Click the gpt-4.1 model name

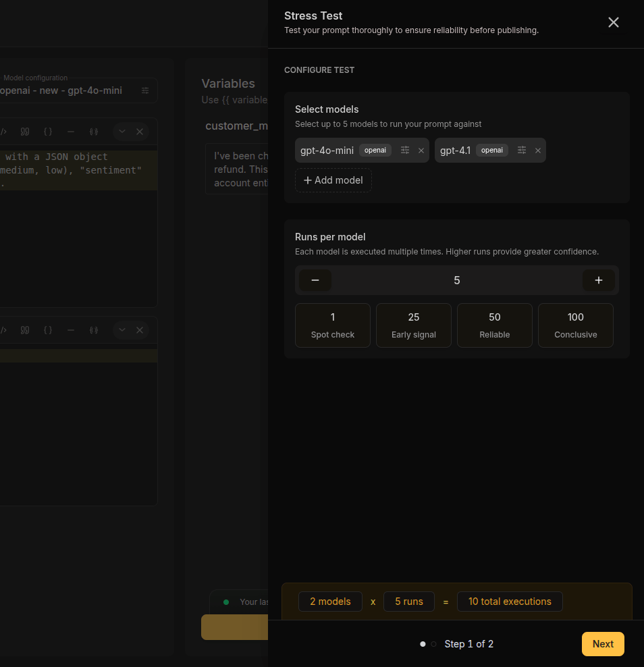(455, 151)
